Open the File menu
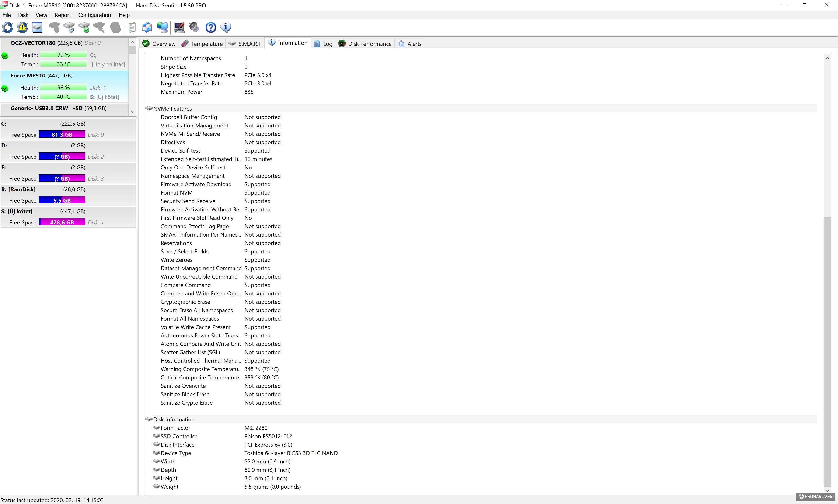838x504 pixels. [7, 15]
